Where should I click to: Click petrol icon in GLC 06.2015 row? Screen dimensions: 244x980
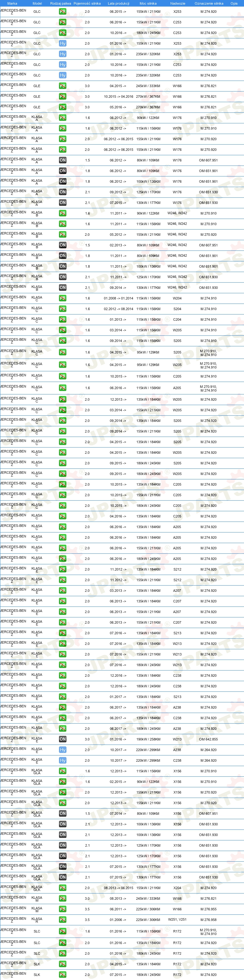63,12
